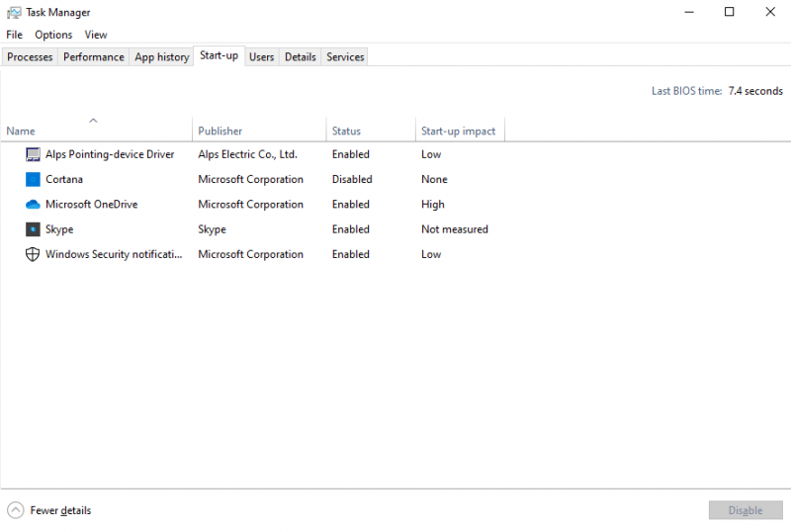Open the File menu
Image resolution: width=791 pixels, height=532 pixels.
point(14,35)
